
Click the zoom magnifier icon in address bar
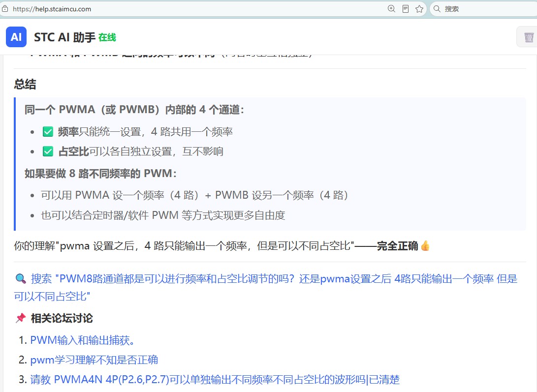(x=391, y=9)
